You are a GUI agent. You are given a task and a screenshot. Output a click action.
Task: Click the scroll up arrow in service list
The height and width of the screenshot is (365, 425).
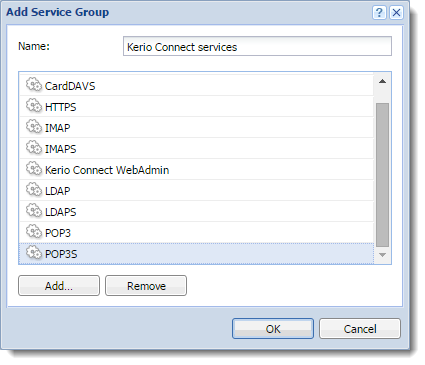(x=382, y=81)
